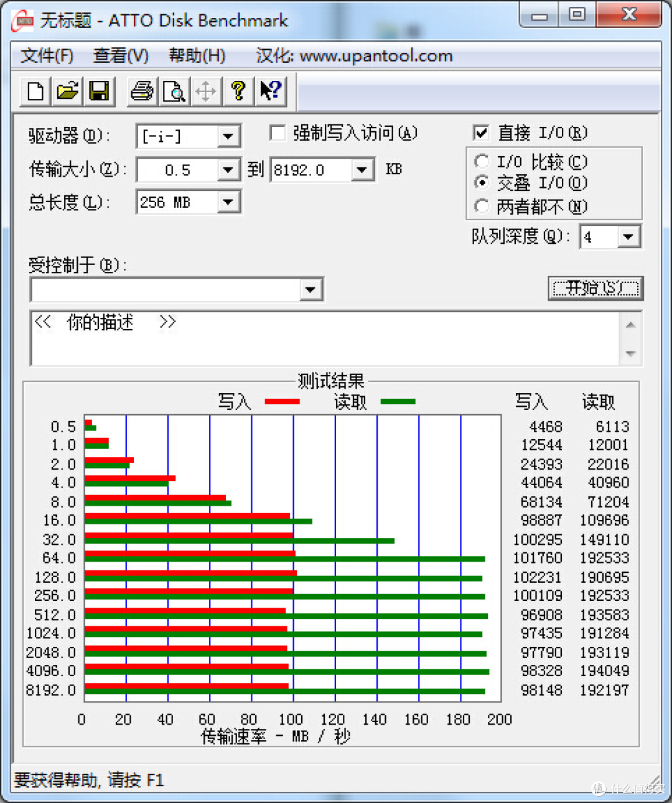Expand the 驱动器 drive dropdown
672x803 pixels.
point(228,136)
